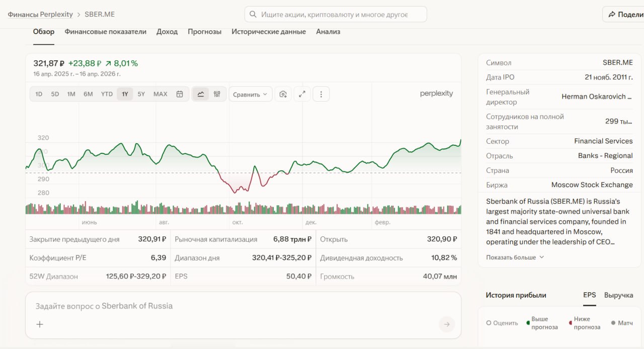
Task: Select the 5D time range
Action: coord(55,94)
